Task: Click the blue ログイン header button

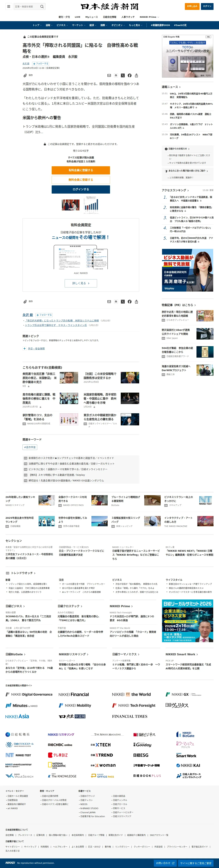Action: coord(207,6)
